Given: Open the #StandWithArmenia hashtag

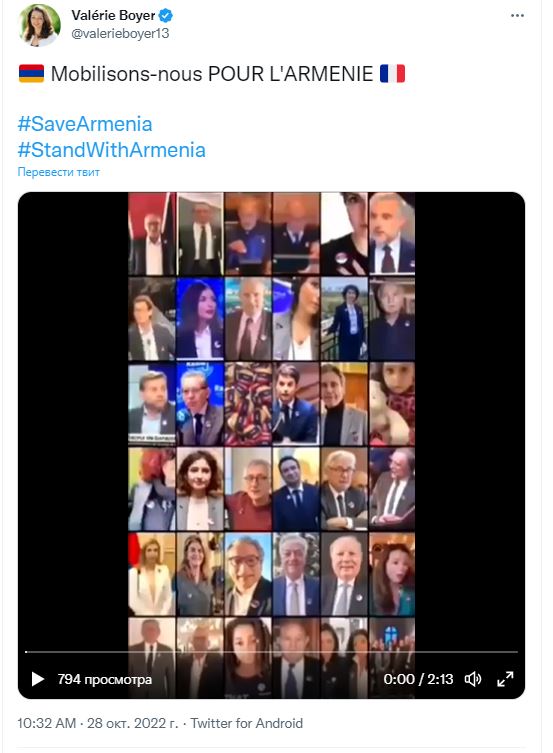Looking at the screenshot, I should pos(112,150).
